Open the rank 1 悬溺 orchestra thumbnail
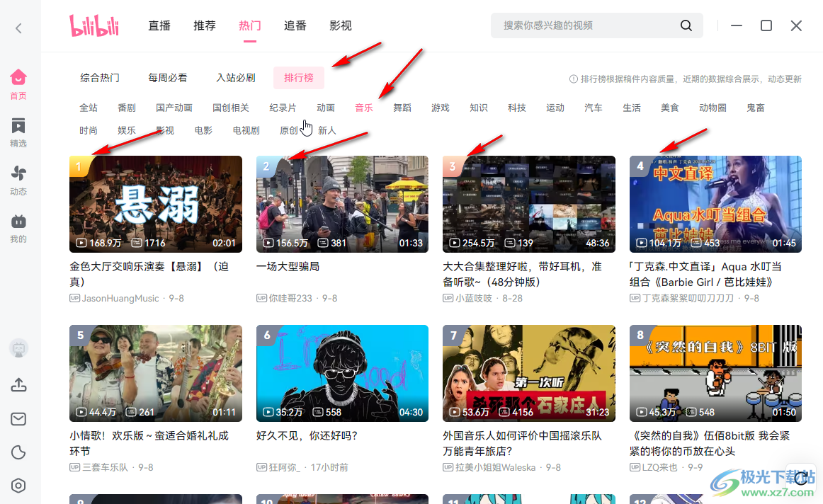 [156, 204]
